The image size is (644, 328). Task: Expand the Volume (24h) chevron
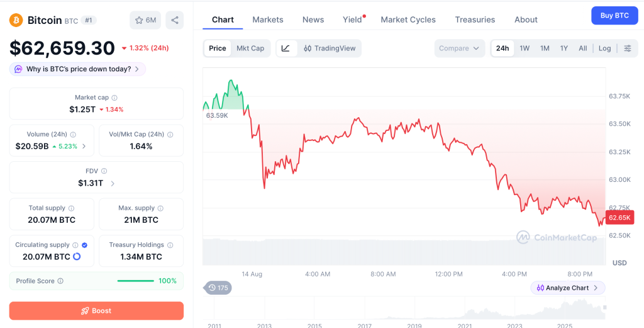pos(84,146)
